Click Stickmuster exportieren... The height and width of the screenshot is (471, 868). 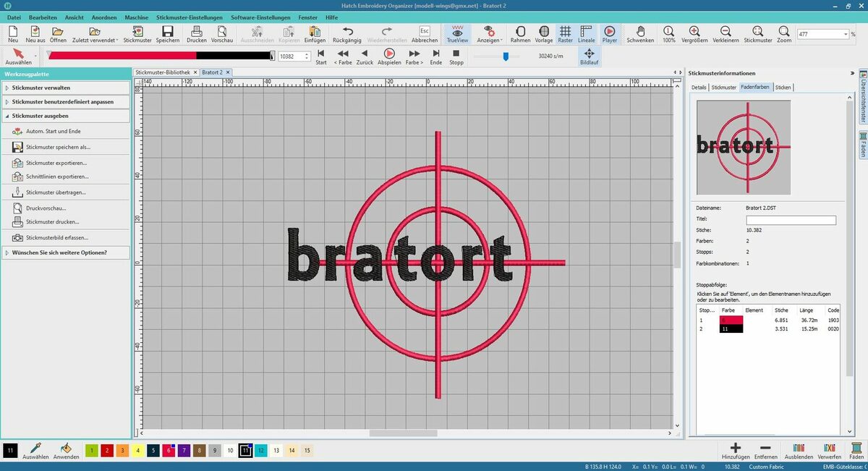(x=49, y=163)
